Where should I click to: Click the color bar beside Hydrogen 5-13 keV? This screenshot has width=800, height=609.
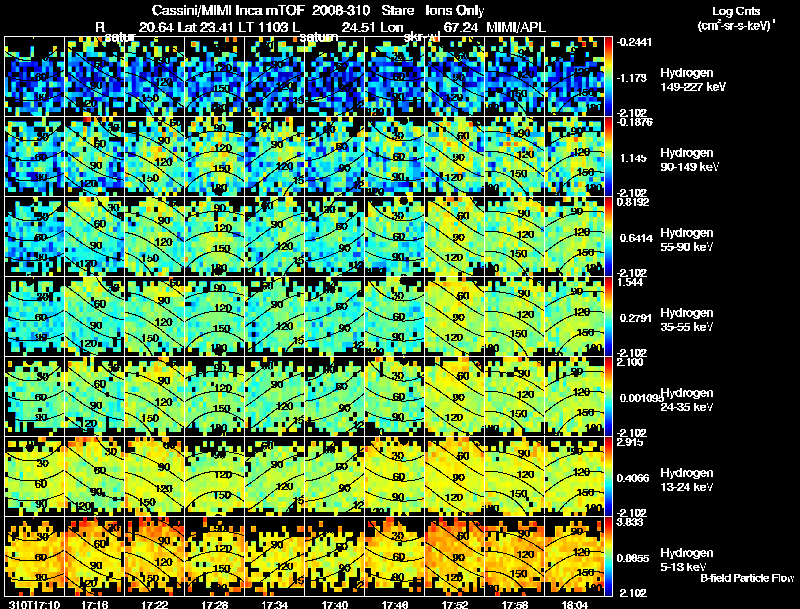(x=608, y=557)
